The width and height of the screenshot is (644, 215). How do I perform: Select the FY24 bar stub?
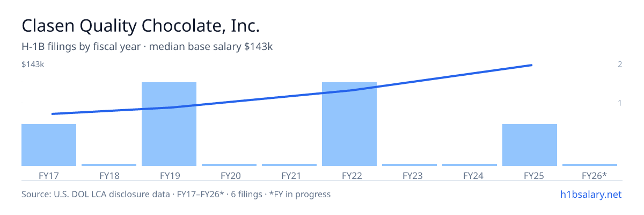click(x=470, y=165)
